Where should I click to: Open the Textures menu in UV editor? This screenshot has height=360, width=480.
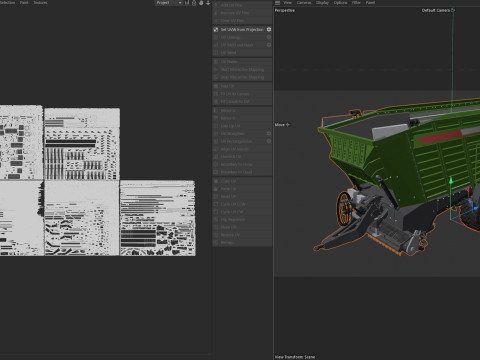tap(40, 3)
